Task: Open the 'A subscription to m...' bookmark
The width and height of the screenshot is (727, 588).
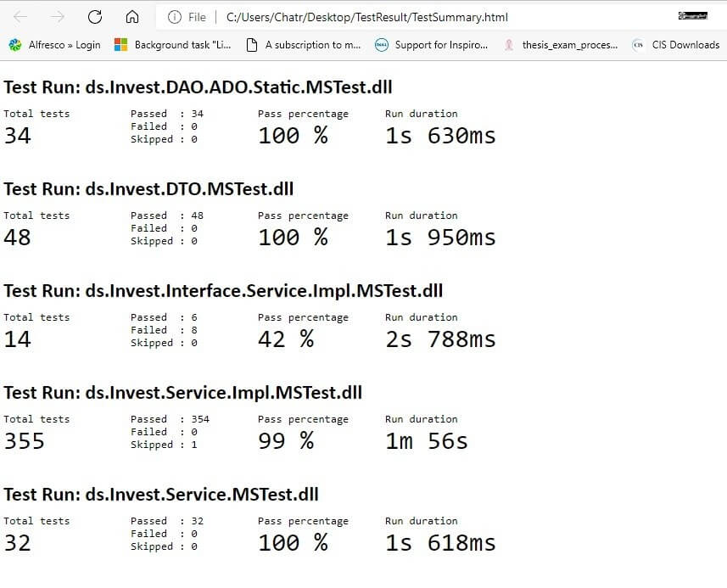Action: point(303,44)
